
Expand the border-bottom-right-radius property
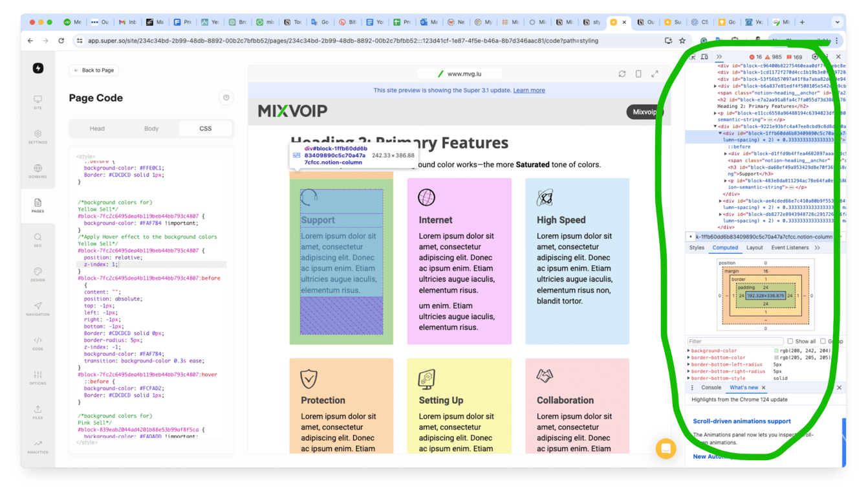point(689,371)
